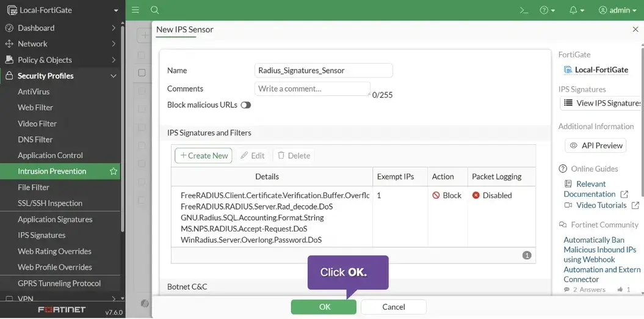Open the File Filter page

34,188
